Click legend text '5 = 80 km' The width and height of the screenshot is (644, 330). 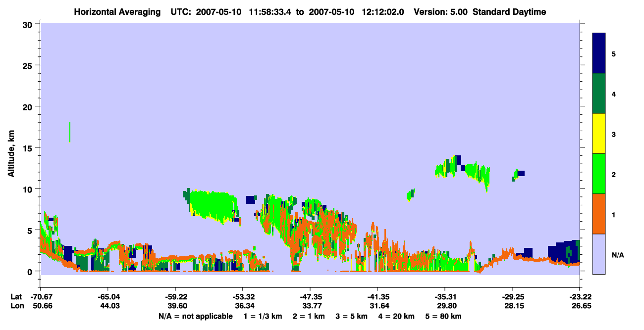pyautogui.click(x=443, y=316)
